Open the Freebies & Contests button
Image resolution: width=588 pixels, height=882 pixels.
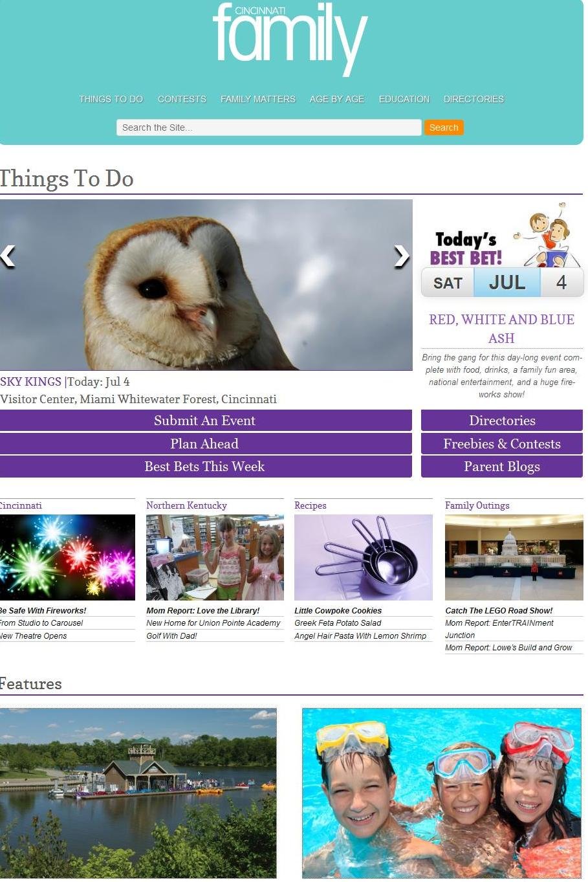[502, 444]
